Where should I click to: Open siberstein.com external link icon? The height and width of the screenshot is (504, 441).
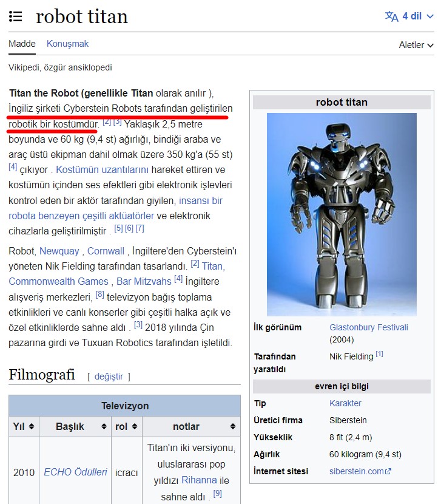pyautogui.click(x=388, y=471)
